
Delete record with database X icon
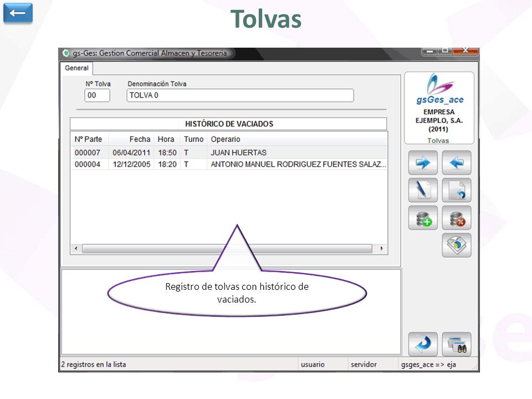tap(456, 218)
